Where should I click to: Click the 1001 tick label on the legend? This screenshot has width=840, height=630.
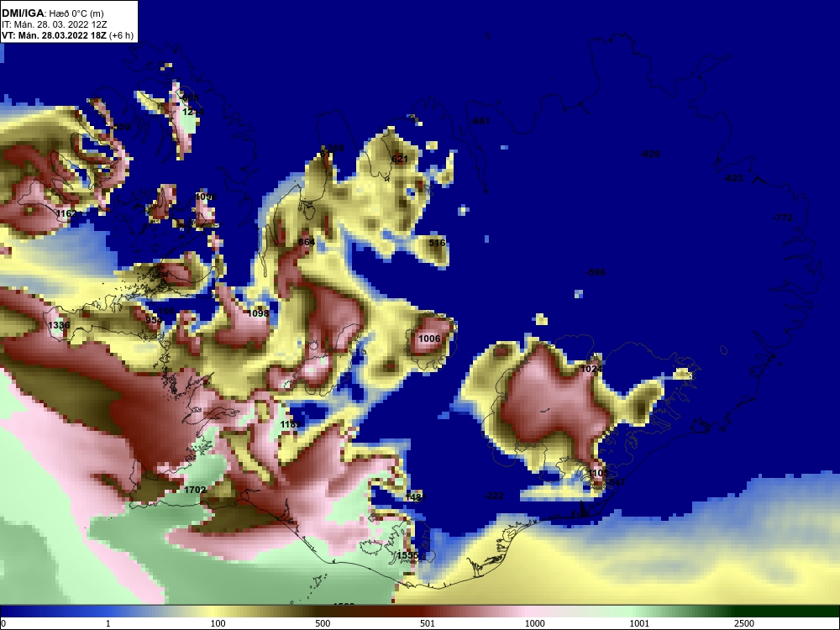point(639,623)
